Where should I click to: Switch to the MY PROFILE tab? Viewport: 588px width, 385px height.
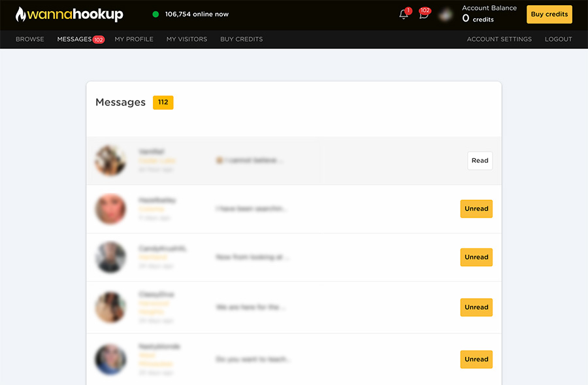pos(134,39)
